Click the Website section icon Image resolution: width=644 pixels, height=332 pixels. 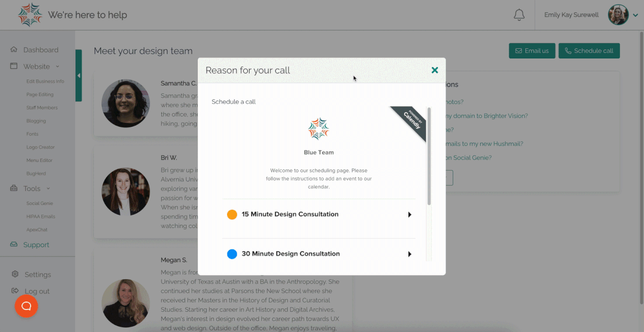14,66
